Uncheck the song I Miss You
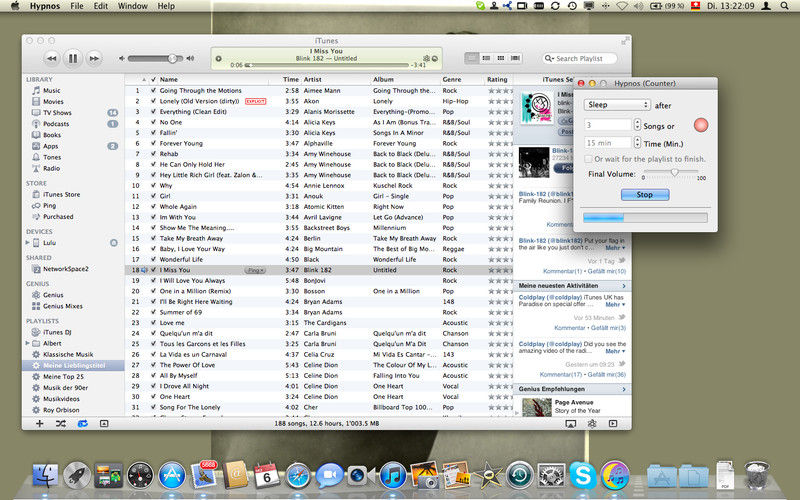 [153, 270]
